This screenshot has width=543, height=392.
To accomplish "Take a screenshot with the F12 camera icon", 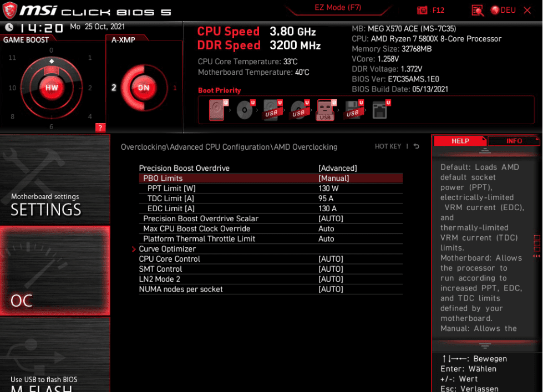I will pyautogui.click(x=422, y=10).
